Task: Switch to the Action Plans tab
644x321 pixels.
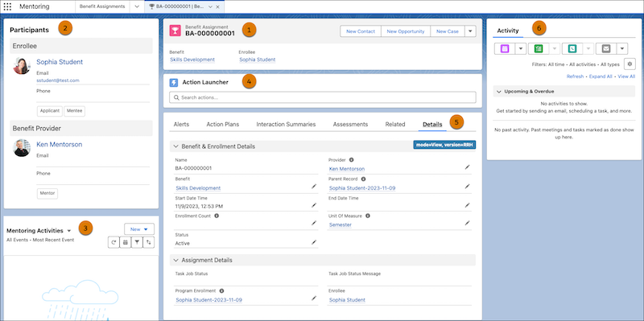Action: [x=223, y=125]
